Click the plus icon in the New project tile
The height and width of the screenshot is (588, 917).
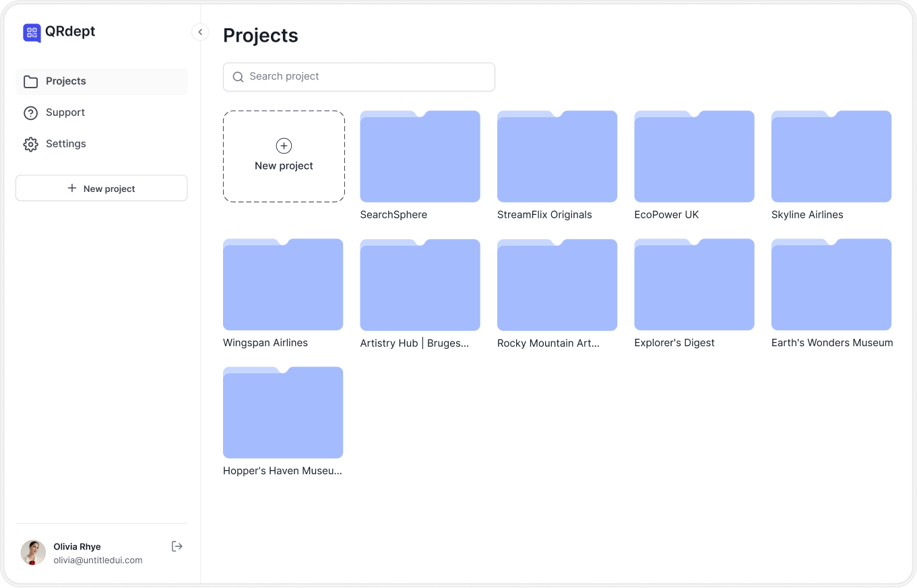click(x=284, y=145)
